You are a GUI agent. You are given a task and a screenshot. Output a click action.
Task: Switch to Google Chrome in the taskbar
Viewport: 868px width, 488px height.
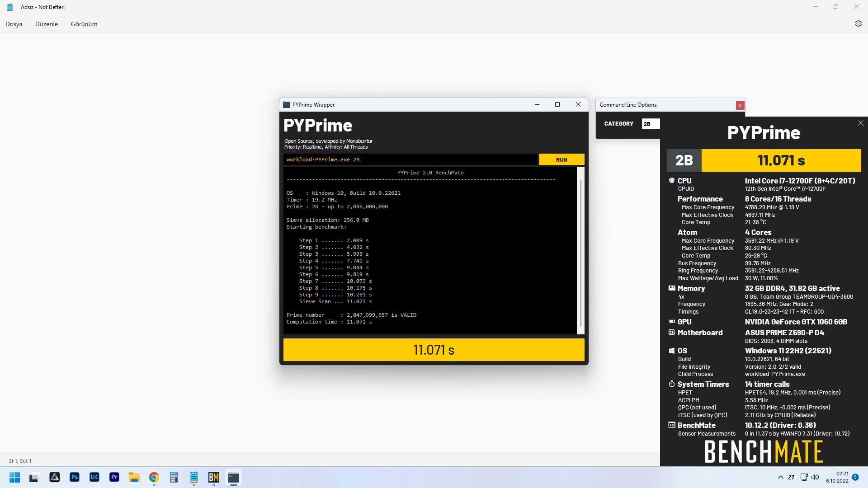(x=154, y=477)
